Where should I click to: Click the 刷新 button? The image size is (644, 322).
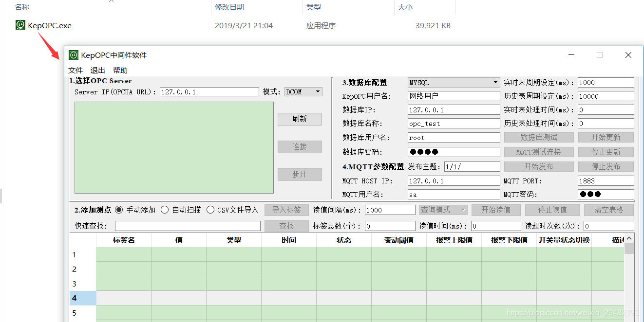click(x=300, y=119)
